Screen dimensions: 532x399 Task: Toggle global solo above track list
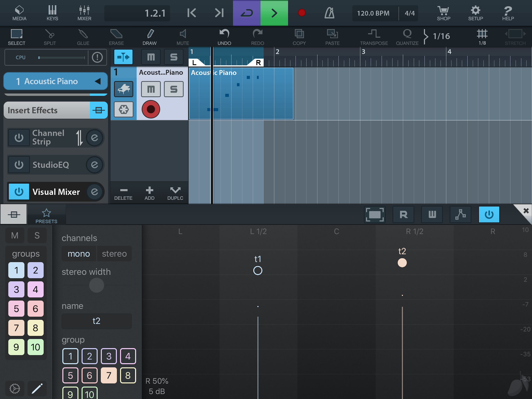tap(174, 57)
